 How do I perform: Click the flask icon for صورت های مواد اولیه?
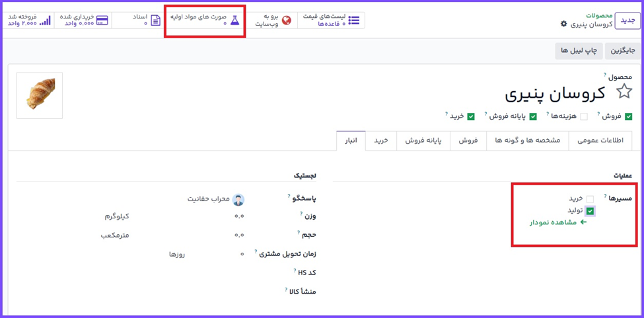click(x=234, y=20)
